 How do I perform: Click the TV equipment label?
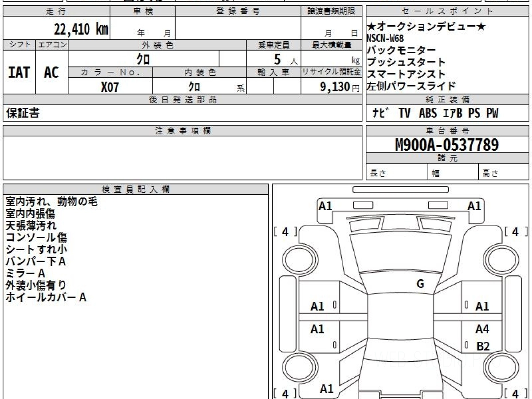click(404, 113)
